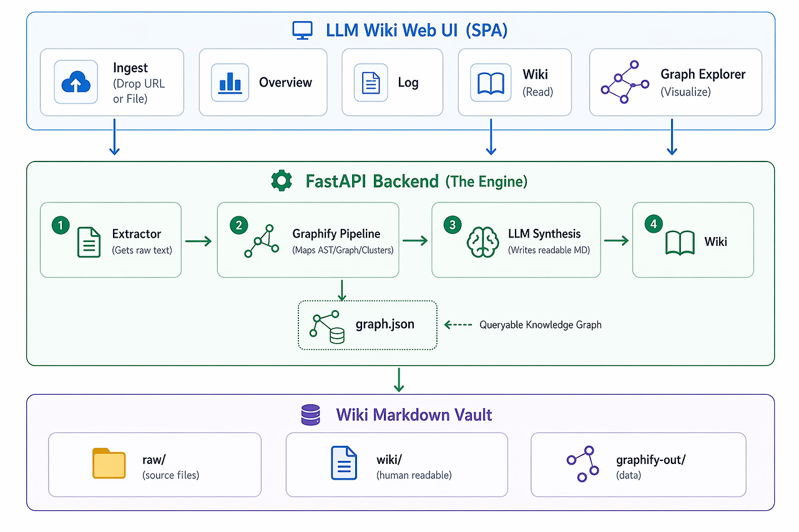Click the "(human readable)" caption

[x=414, y=475]
